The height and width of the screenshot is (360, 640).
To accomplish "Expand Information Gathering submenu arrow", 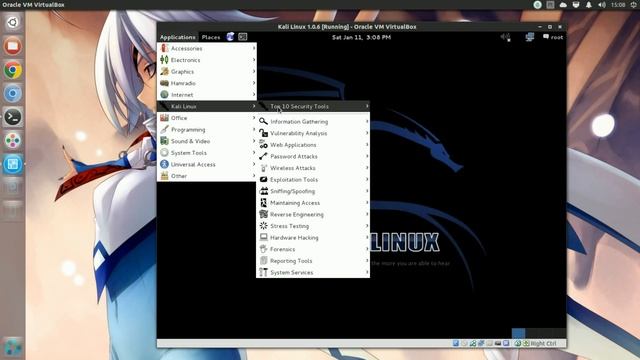I will tap(367, 121).
